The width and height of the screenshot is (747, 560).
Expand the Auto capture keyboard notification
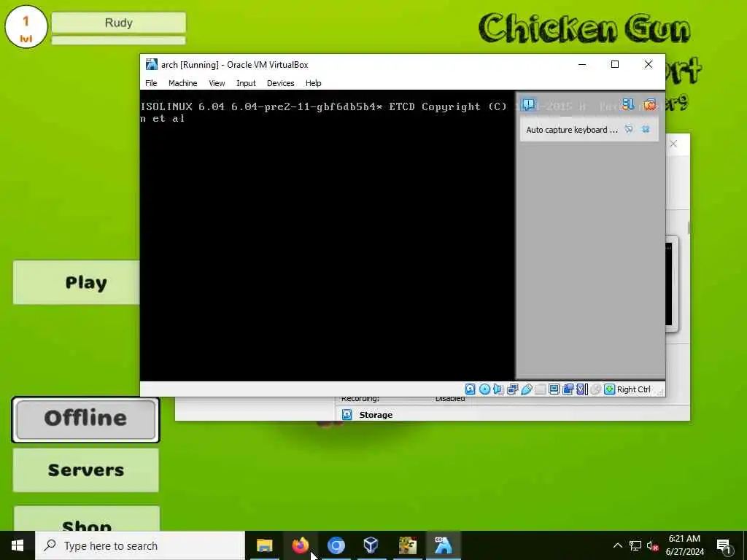(x=572, y=130)
